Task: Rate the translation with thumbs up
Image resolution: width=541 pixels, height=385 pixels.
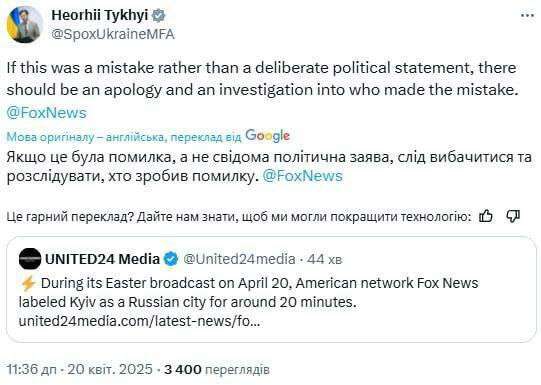Action: [x=486, y=216]
